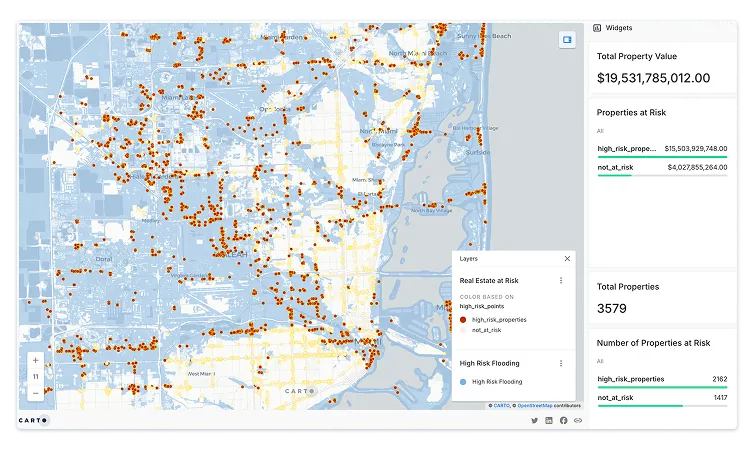Click the red high_risk_properties legend swatch
Viewport: 754px width, 450px height.
463,320
